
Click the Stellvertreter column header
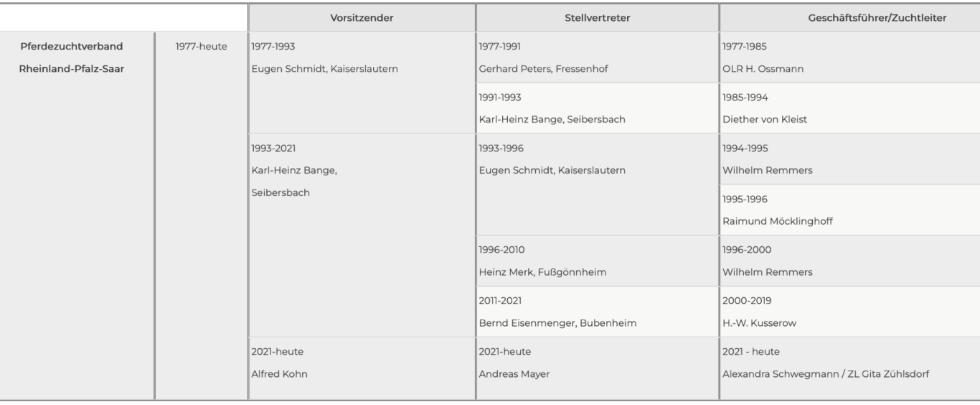click(597, 18)
